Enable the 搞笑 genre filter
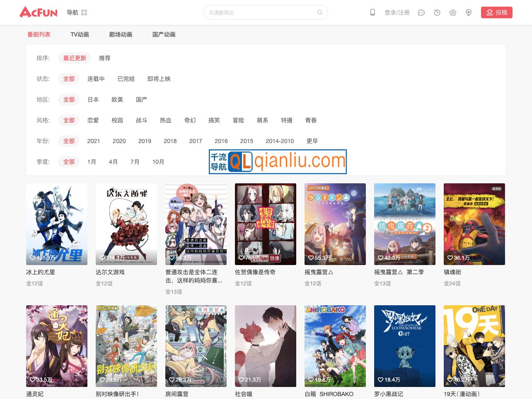The height and width of the screenshot is (399, 532). (214, 120)
